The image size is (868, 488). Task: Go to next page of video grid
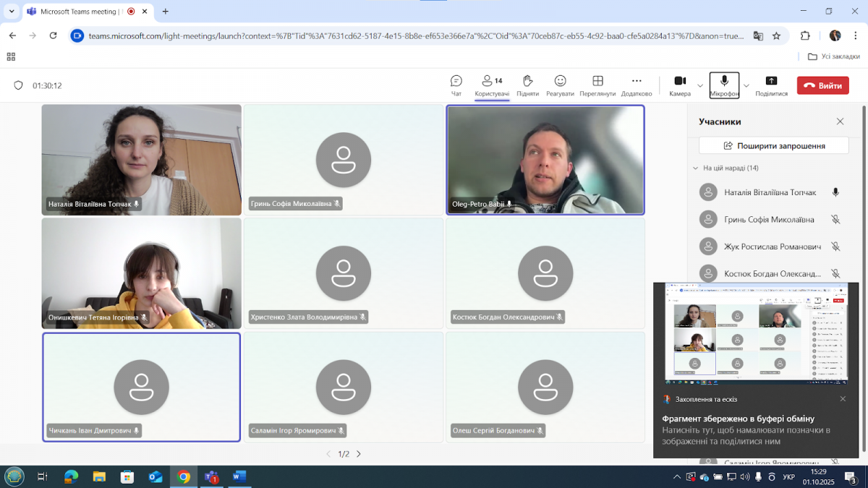(359, 454)
